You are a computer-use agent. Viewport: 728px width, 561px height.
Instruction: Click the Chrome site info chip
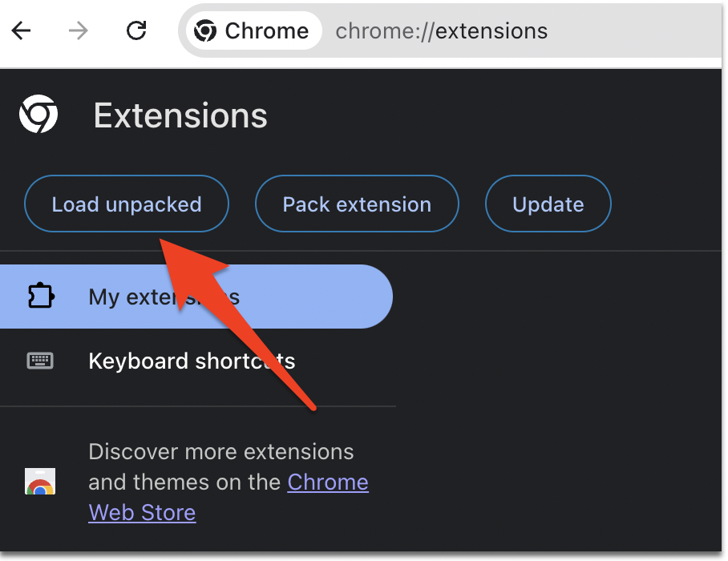(253, 31)
